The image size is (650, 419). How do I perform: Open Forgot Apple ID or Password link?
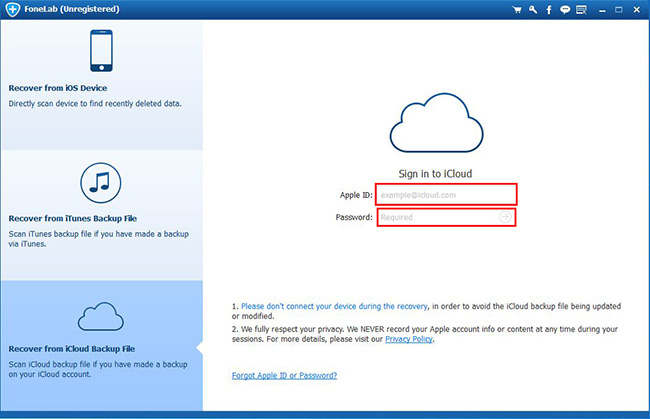tap(284, 375)
